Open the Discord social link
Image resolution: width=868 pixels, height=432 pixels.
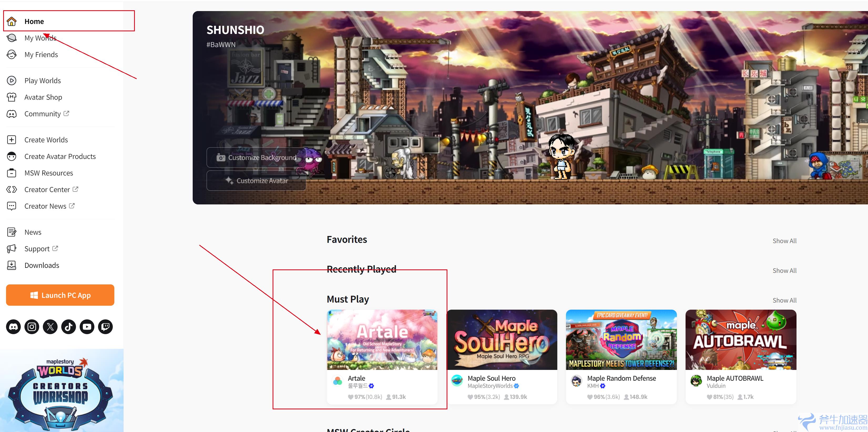point(13,327)
